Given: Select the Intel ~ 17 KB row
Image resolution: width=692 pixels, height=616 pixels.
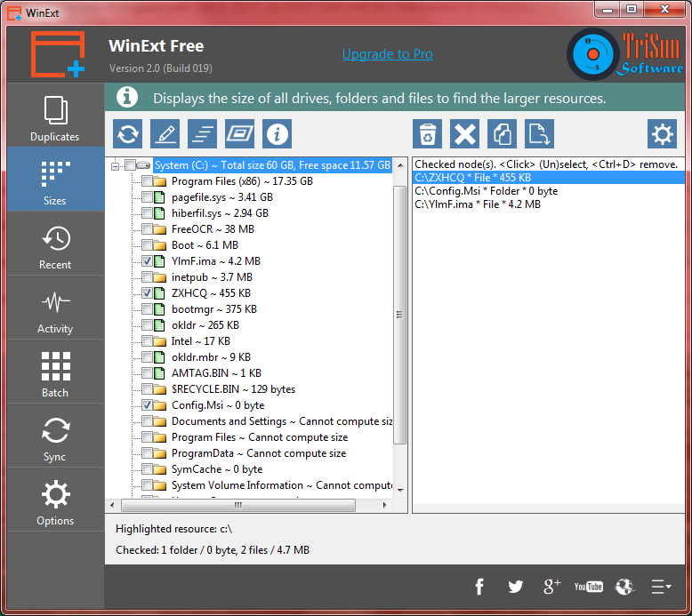Looking at the screenshot, I should (201, 341).
